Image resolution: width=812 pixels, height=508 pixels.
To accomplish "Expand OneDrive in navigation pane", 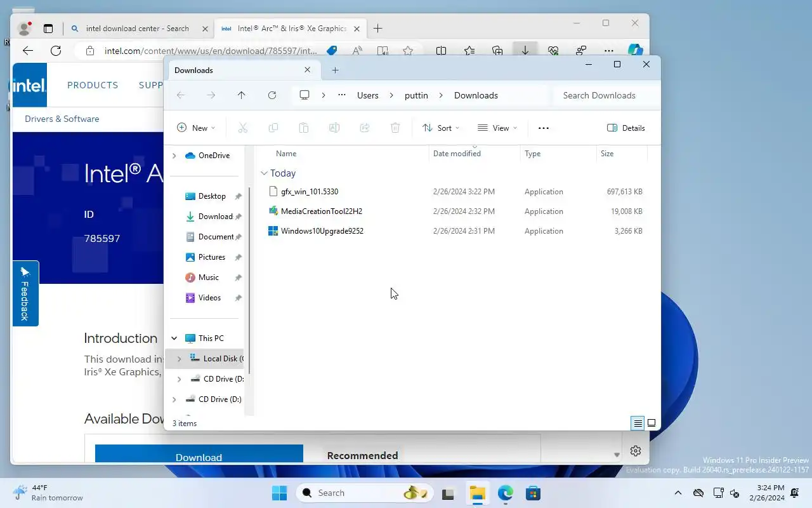I will (174, 156).
